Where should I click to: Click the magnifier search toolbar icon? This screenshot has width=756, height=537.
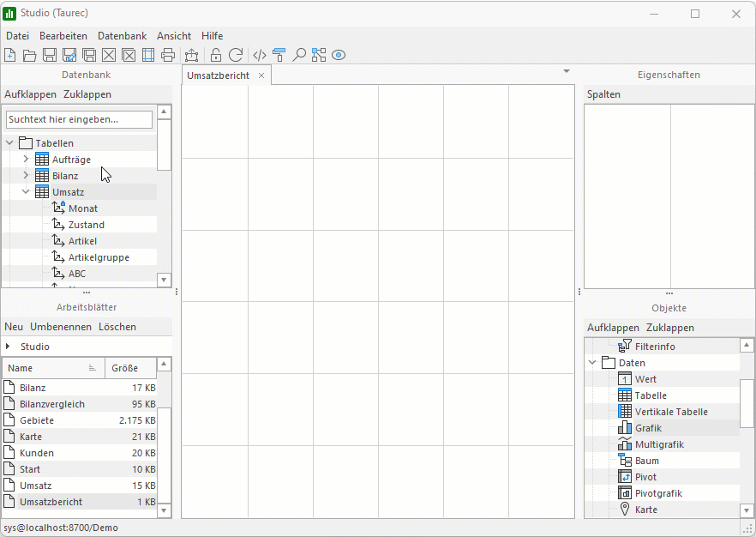(x=299, y=56)
